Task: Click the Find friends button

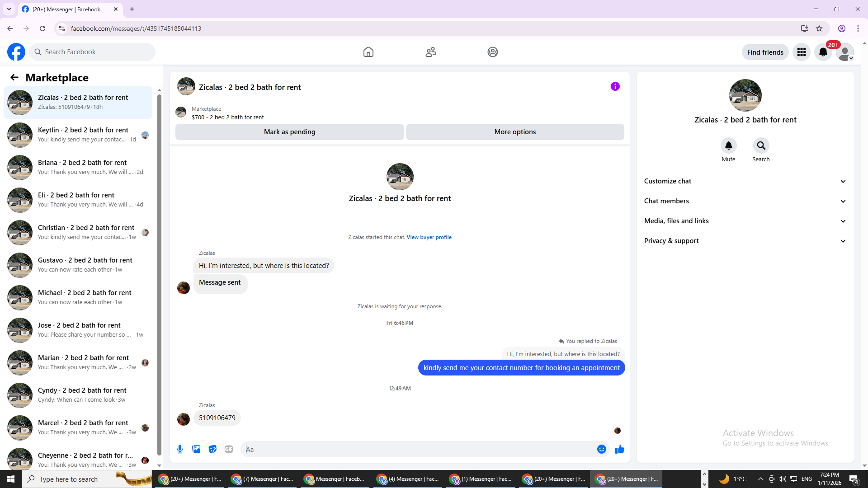Action: [765, 52]
